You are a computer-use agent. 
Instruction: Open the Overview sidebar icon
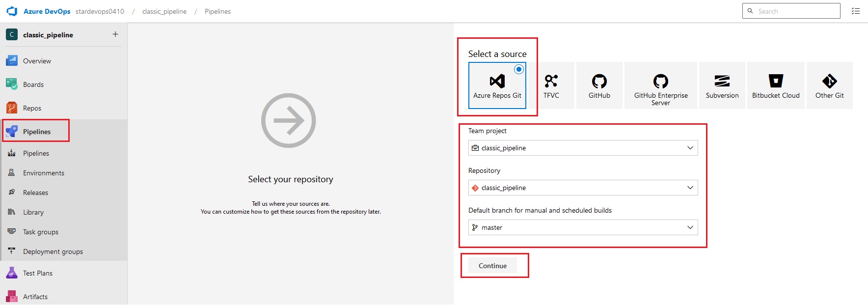pos(12,61)
